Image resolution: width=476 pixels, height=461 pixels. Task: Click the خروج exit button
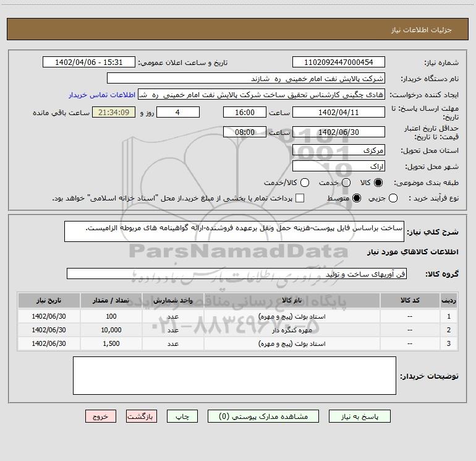(101, 416)
